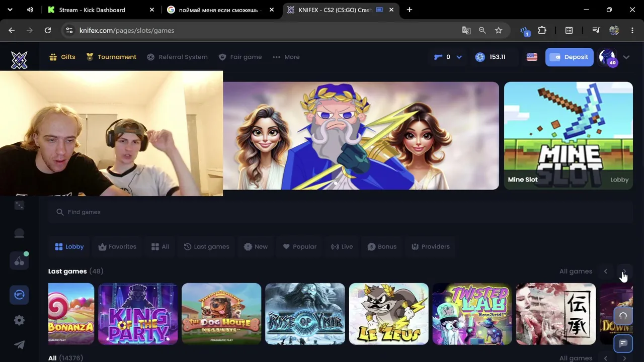This screenshot has width=644, height=362.
Task: Show next Last games with right arrow
Action: 624,271
